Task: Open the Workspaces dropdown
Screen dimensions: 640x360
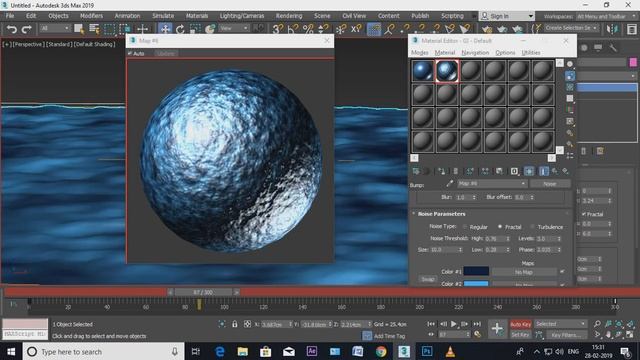Action: (606, 16)
